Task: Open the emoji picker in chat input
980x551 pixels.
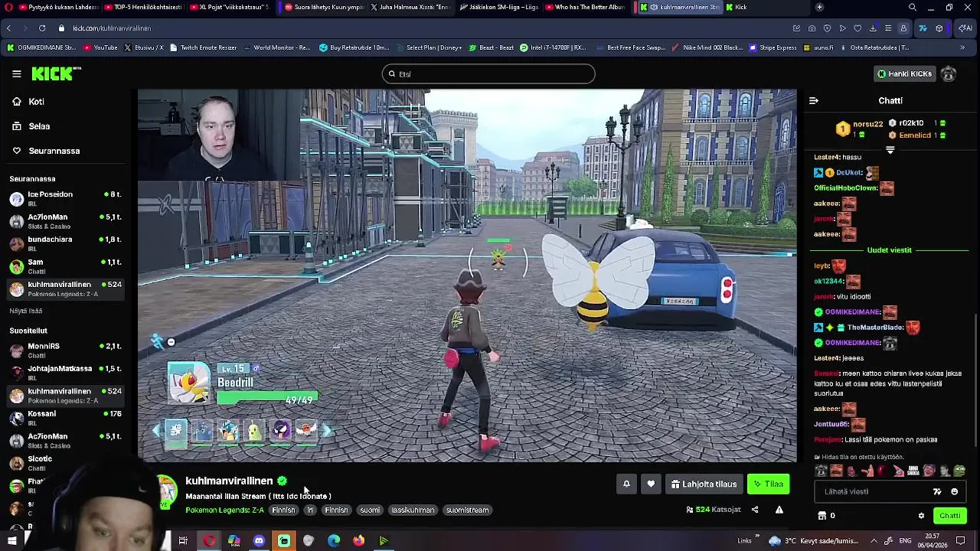Action: [x=954, y=491]
